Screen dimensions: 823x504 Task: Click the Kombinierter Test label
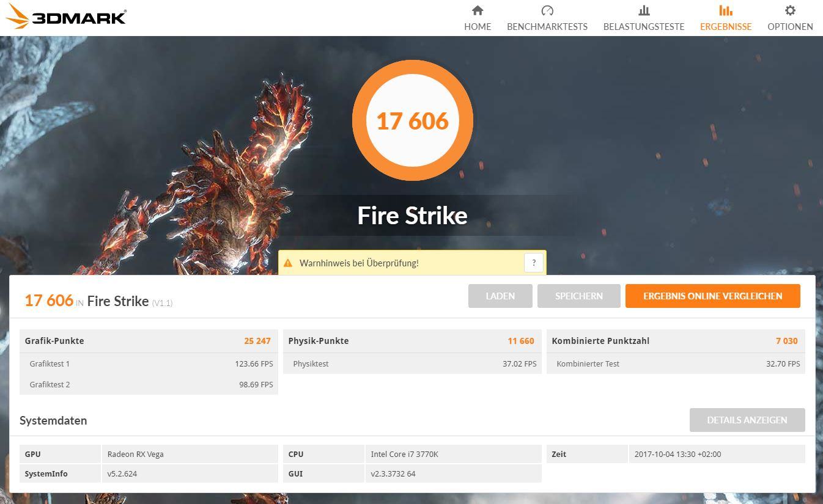click(588, 363)
